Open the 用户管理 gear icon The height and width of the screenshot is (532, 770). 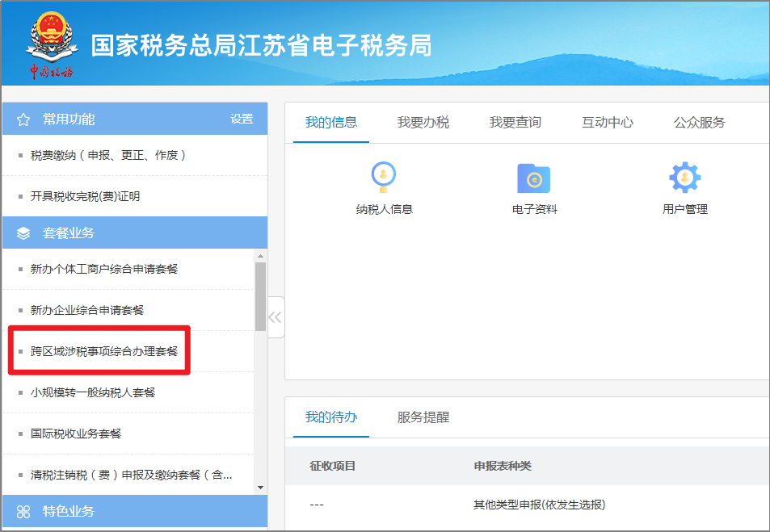click(x=684, y=177)
